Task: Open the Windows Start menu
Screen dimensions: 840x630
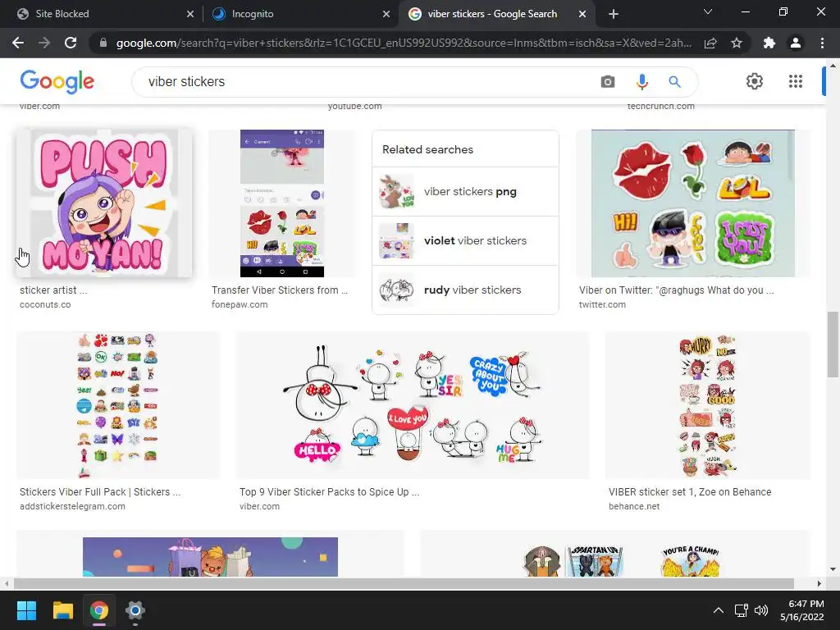Action: [26, 610]
